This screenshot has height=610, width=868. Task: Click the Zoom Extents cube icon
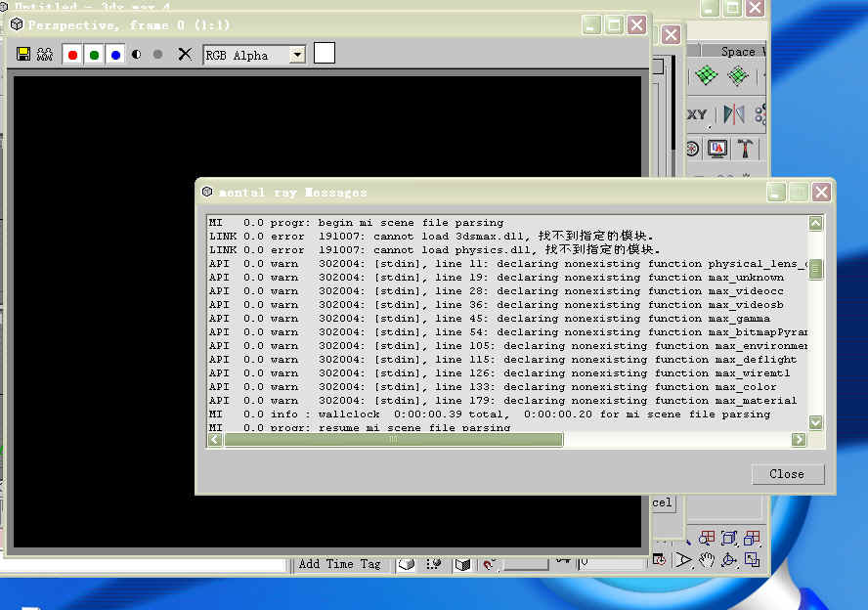click(729, 538)
